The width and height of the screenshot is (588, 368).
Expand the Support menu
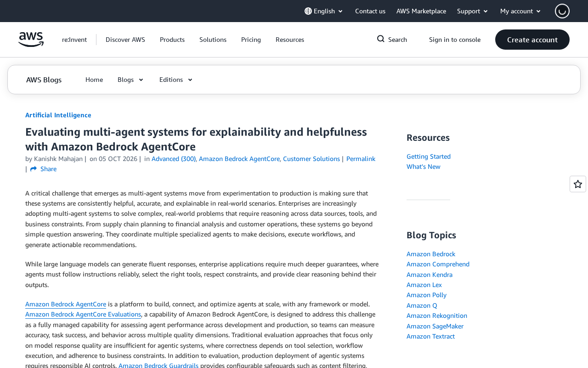click(473, 11)
